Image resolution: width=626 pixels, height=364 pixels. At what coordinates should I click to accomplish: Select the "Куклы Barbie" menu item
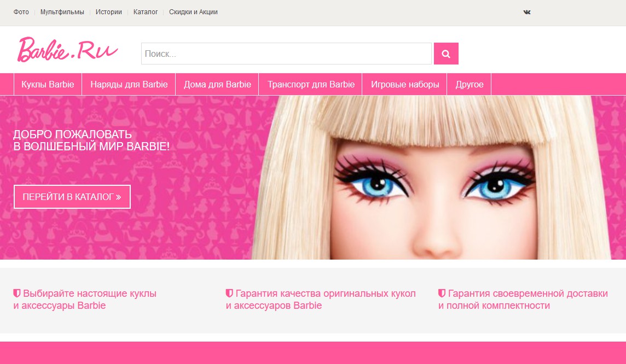click(48, 84)
